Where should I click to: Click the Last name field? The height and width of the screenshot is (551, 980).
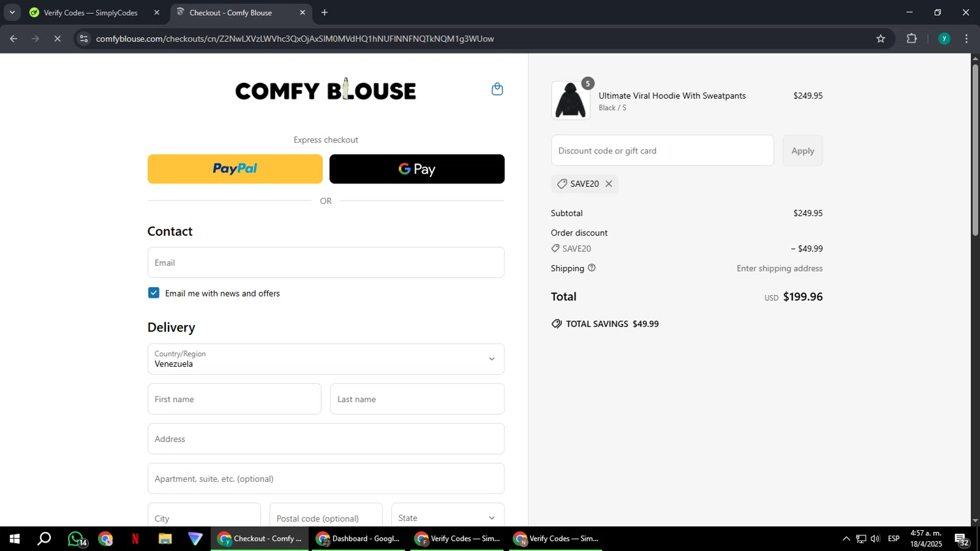(417, 399)
